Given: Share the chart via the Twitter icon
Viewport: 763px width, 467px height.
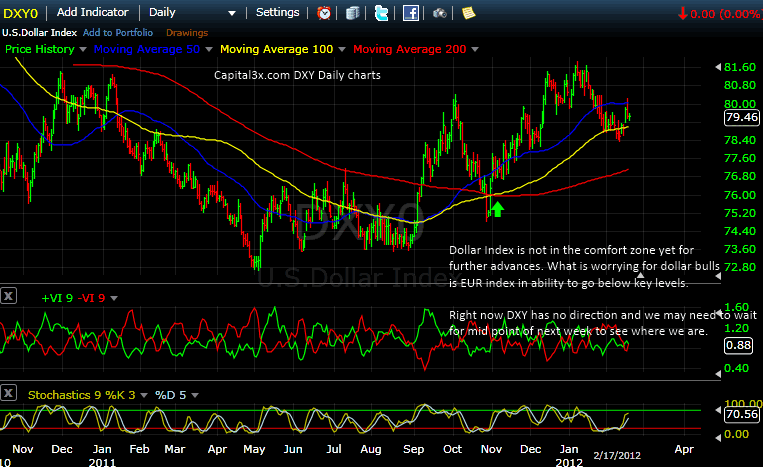Looking at the screenshot, I should click(x=381, y=13).
